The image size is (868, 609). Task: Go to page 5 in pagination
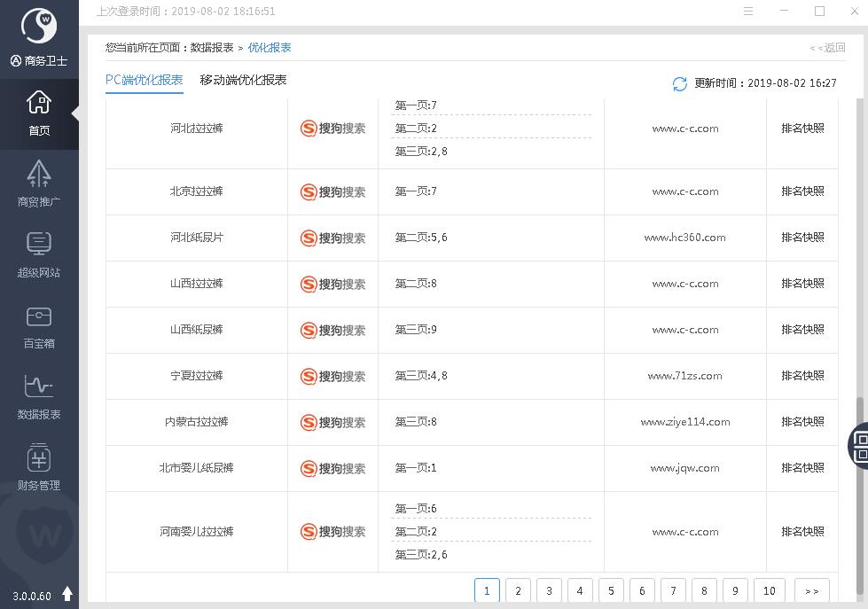point(611,590)
